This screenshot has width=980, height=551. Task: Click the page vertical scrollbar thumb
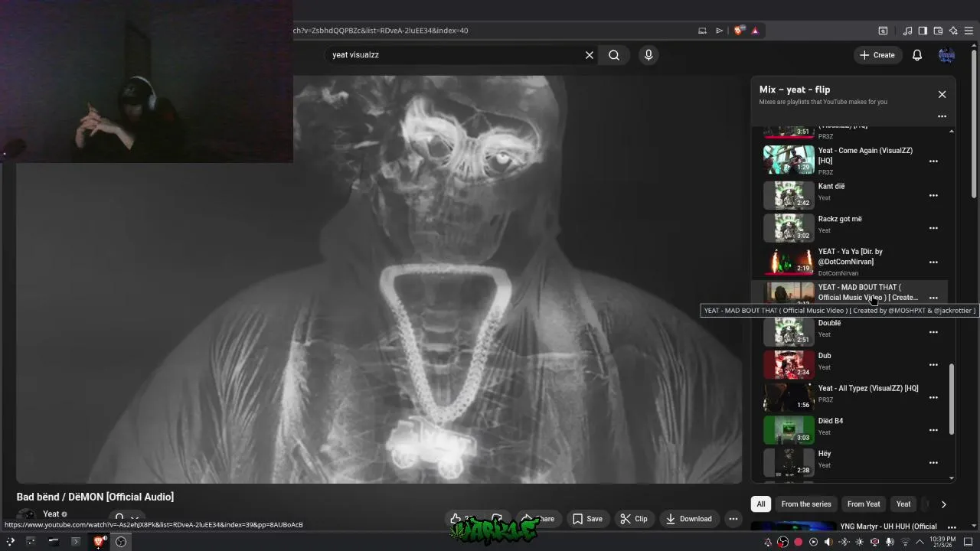[975, 124]
